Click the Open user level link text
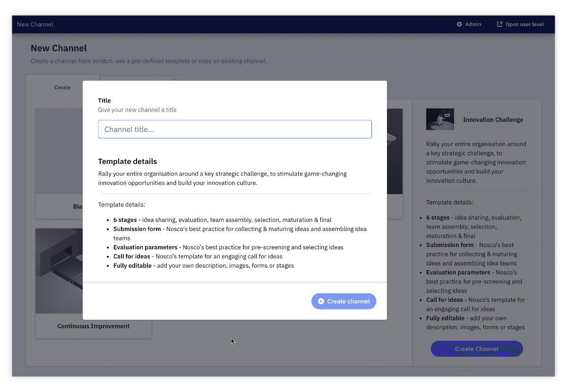The image size is (567, 392). (524, 25)
